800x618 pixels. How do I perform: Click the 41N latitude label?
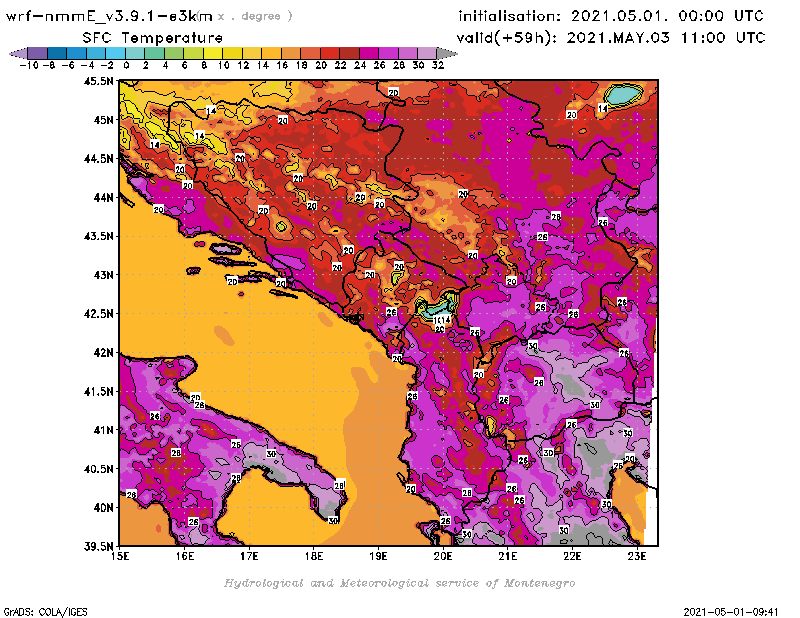point(103,430)
